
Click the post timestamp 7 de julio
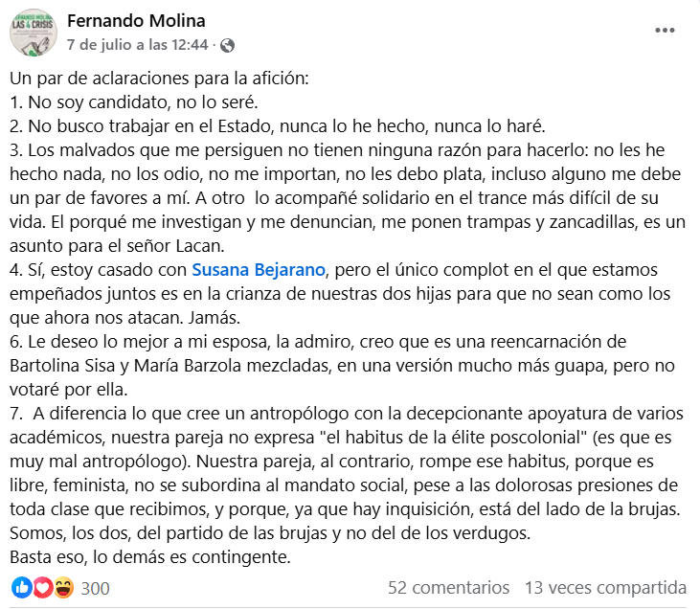coord(137,45)
